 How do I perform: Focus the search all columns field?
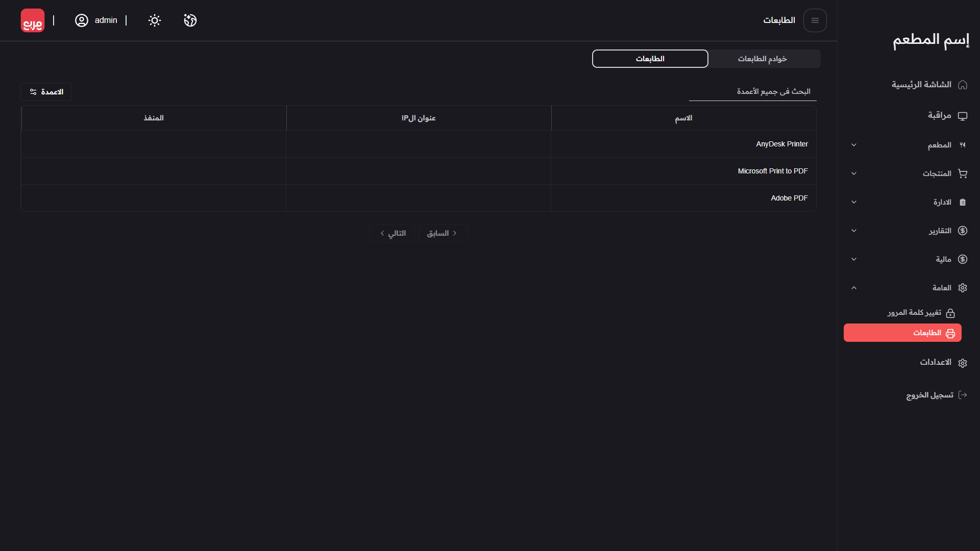tap(753, 91)
